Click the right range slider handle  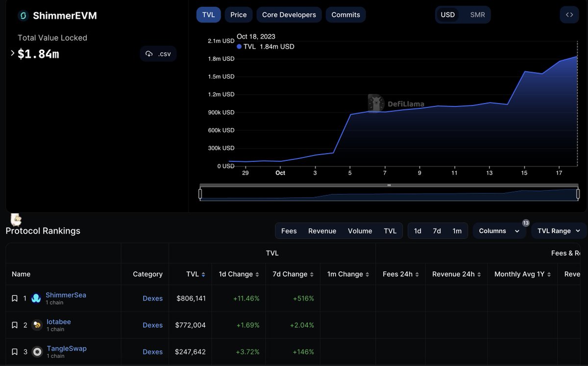pyautogui.click(x=578, y=194)
